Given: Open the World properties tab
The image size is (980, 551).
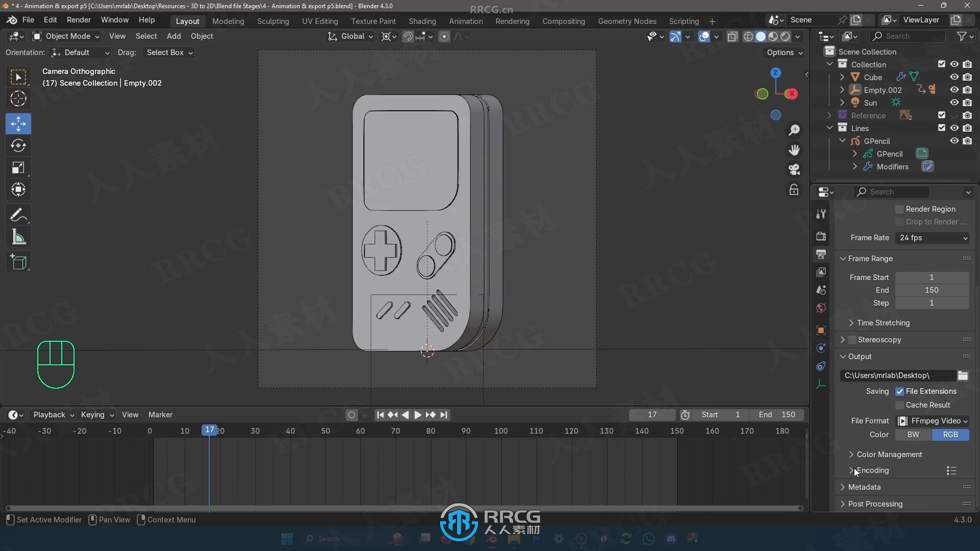Looking at the screenshot, I should 821,308.
